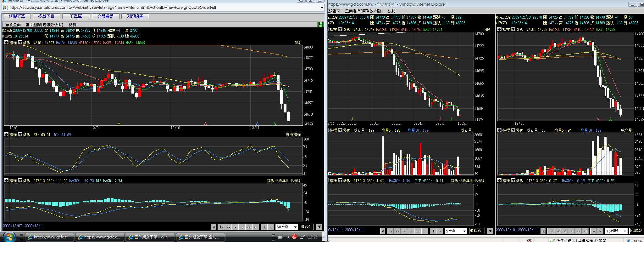This screenshot has width=644, height=269.
Task: Open 参數 on the 5-min 成交量 panel
Action: (346, 130)
